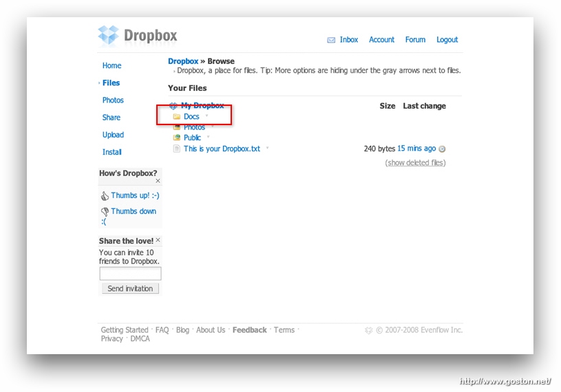This screenshot has height=392, width=561.
Task: Click the invitation email input field
Action: (x=130, y=274)
